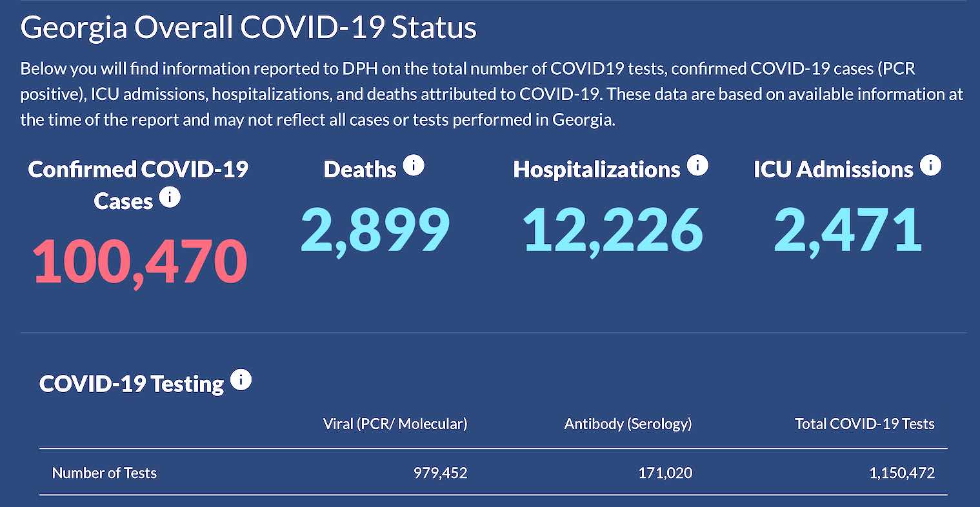Click the ICU Admissions info icon
This screenshot has height=507, width=980.
tap(932, 165)
